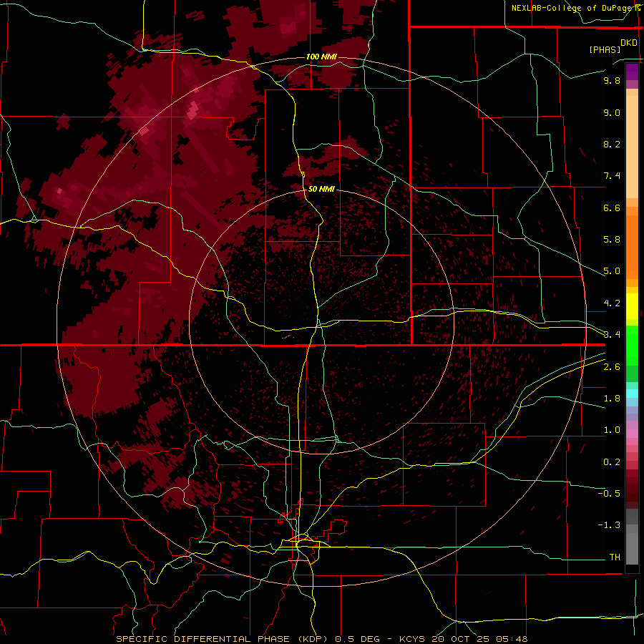Click the cyan segment of color bar
Screen dimensions: 644x644
tap(632, 393)
